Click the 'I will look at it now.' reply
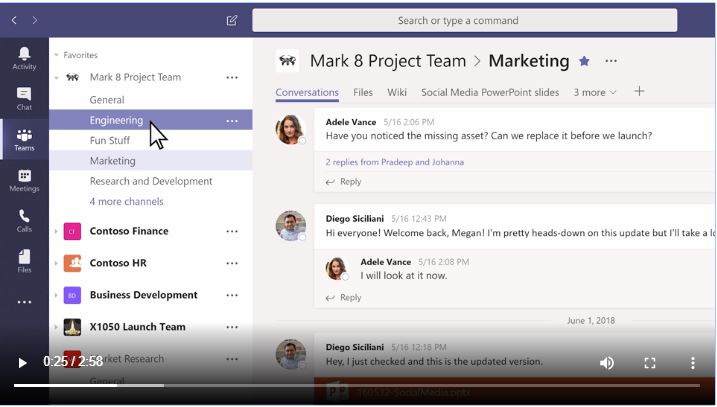The image size is (717, 407). point(404,276)
